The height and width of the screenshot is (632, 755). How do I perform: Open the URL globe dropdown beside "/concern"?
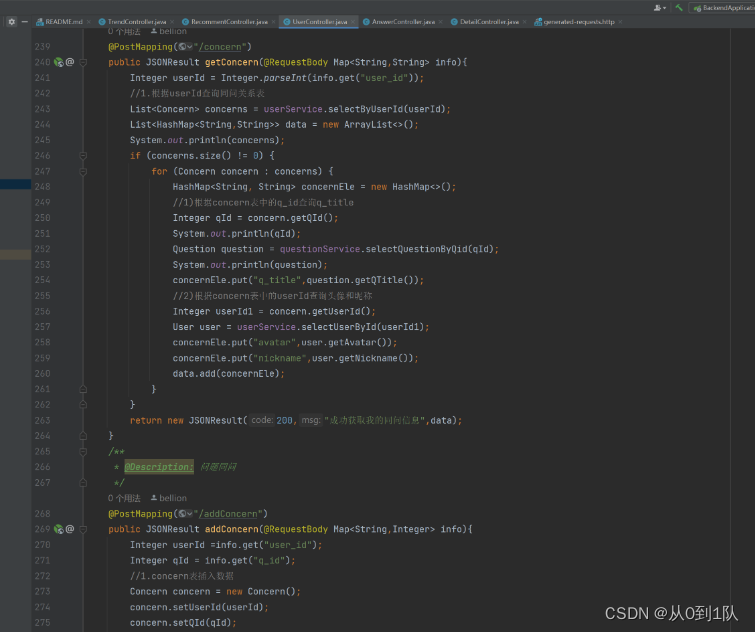(185, 47)
